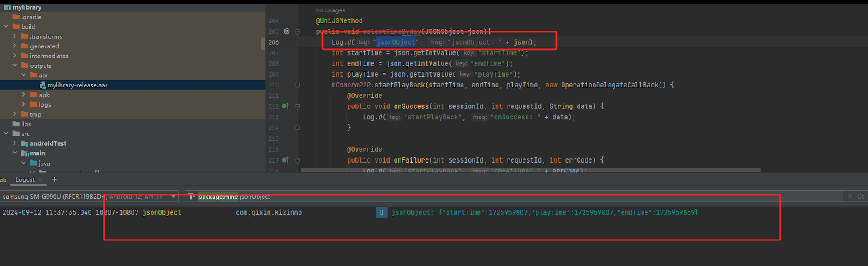
Task: Toggle match case Cc in Logcat filter
Action: [x=860, y=196]
